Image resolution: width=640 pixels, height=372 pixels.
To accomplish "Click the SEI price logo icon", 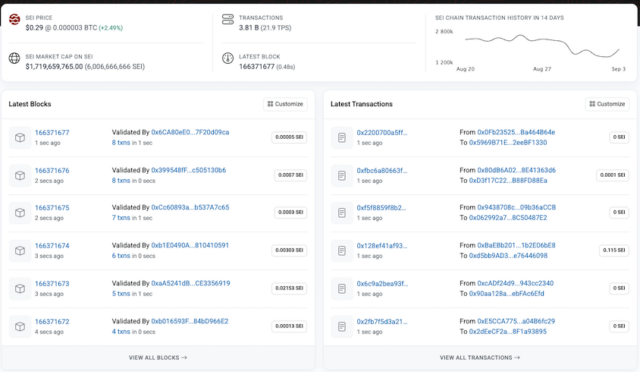I will click(14, 19).
